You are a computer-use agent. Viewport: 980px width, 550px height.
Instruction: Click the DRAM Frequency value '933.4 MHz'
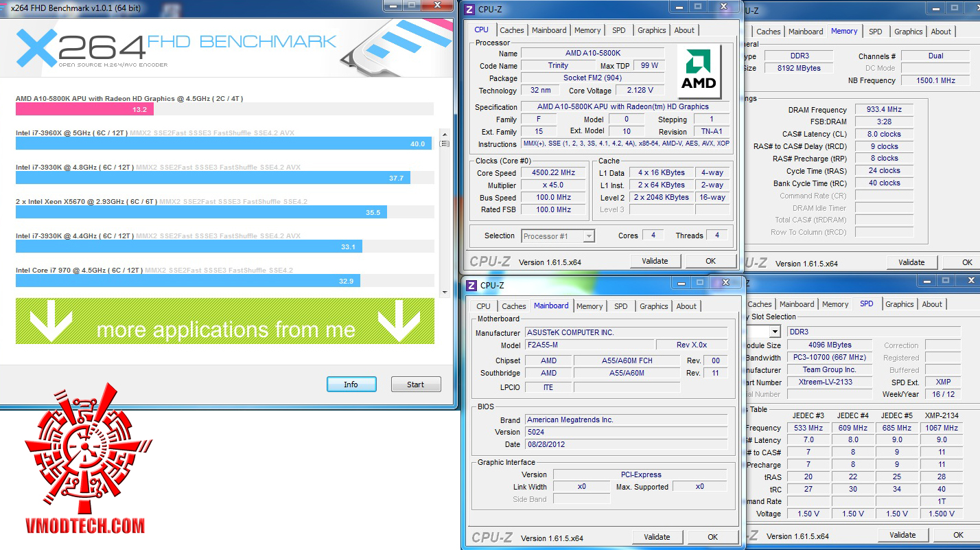point(884,110)
